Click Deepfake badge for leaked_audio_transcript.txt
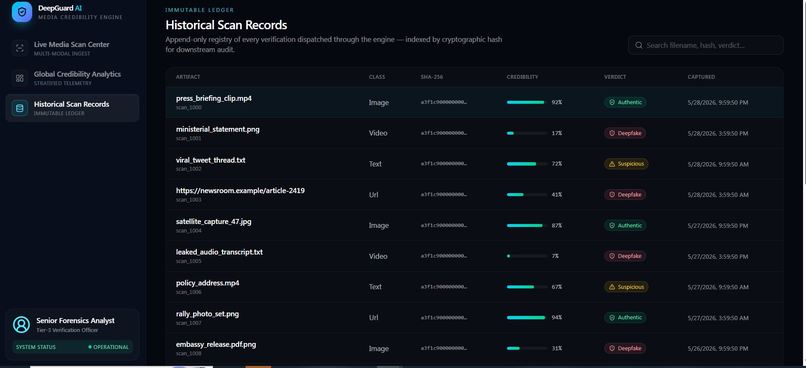 point(625,256)
